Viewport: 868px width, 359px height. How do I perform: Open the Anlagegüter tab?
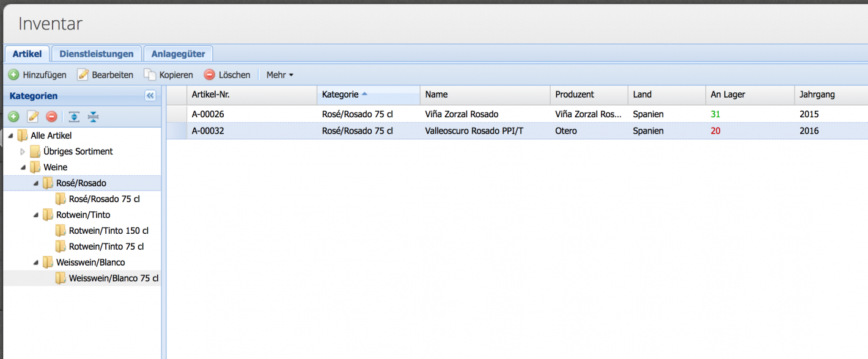click(178, 54)
